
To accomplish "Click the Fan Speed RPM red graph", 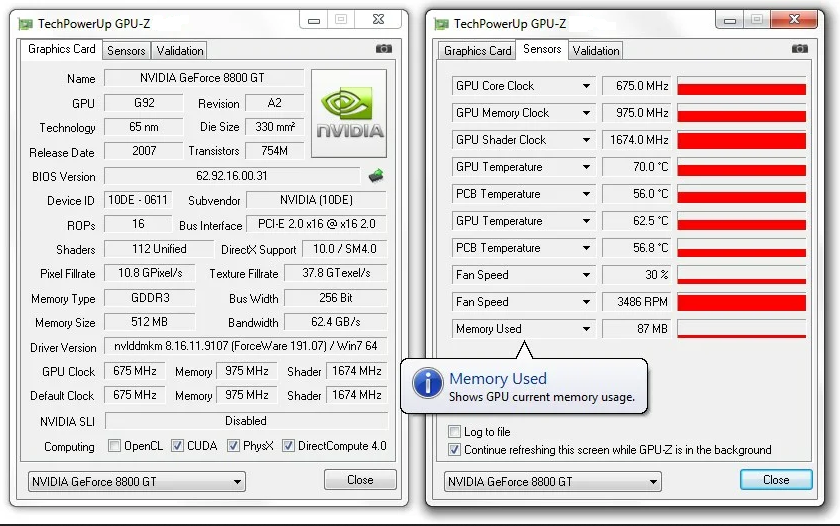I will click(741, 302).
